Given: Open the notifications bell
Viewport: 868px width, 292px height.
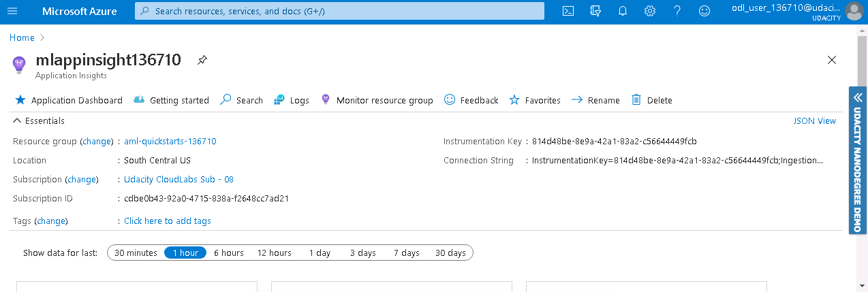Looking at the screenshot, I should tap(623, 11).
